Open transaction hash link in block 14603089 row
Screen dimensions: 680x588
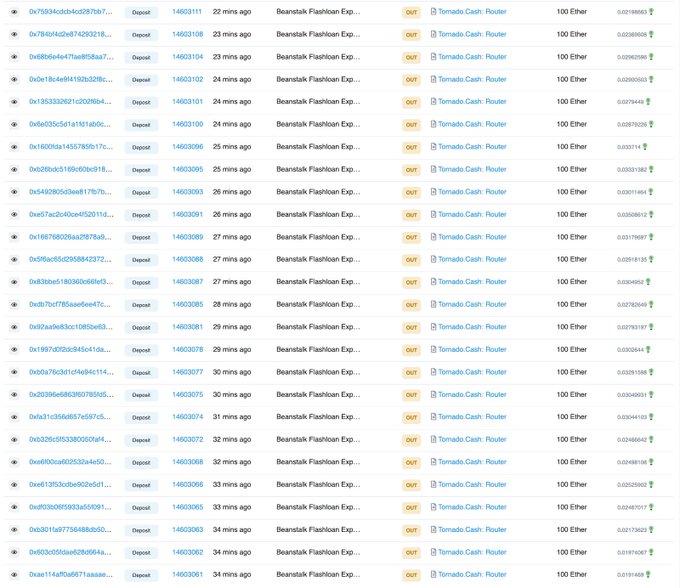[x=70, y=237]
